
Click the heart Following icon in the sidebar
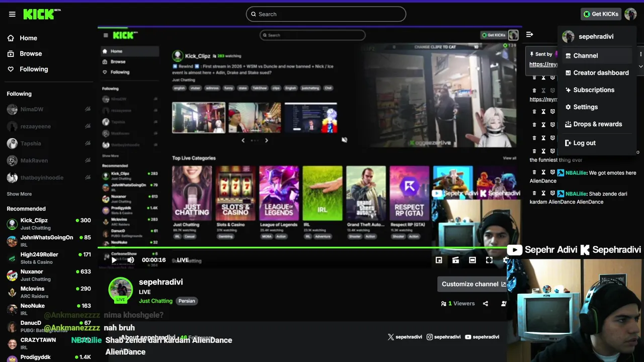coord(11,69)
